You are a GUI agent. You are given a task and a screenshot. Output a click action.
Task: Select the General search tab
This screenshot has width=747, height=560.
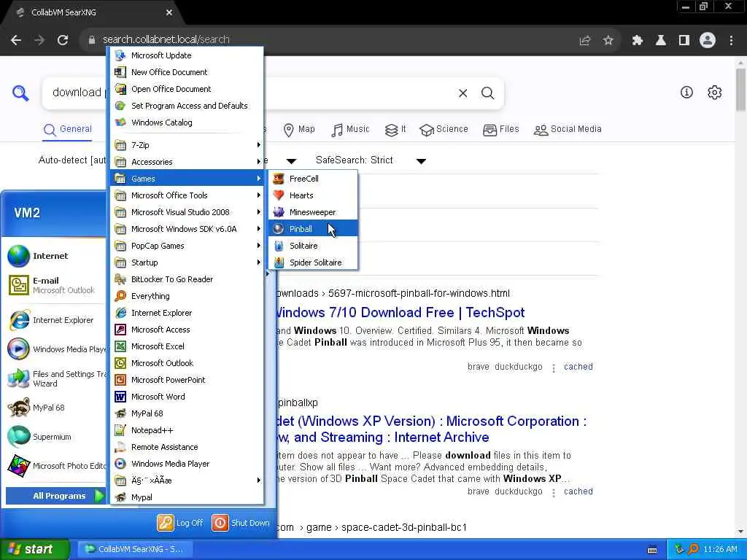click(x=68, y=130)
